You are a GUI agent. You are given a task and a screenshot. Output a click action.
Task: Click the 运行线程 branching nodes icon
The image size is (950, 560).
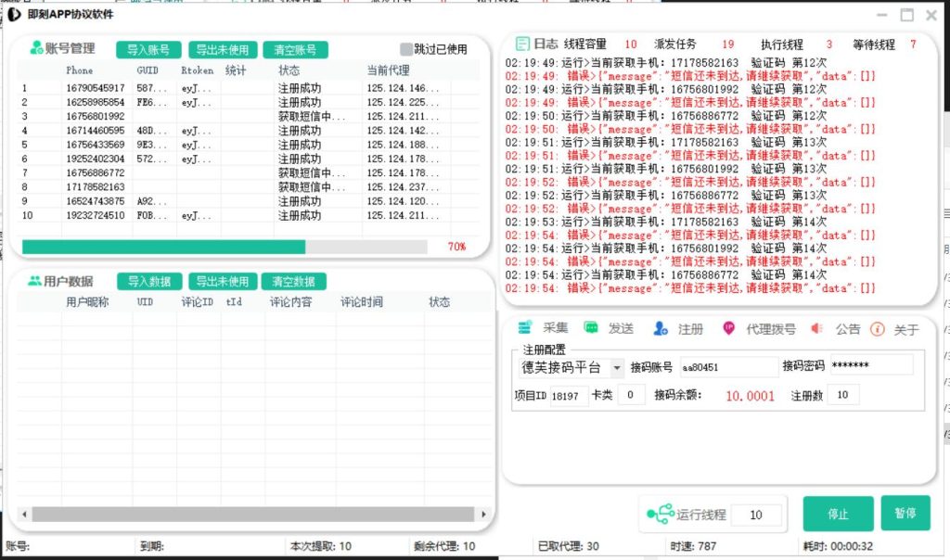(659, 515)
